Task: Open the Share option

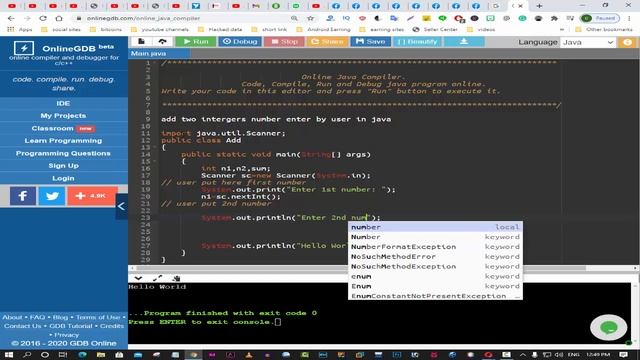Action: (327, 42)
